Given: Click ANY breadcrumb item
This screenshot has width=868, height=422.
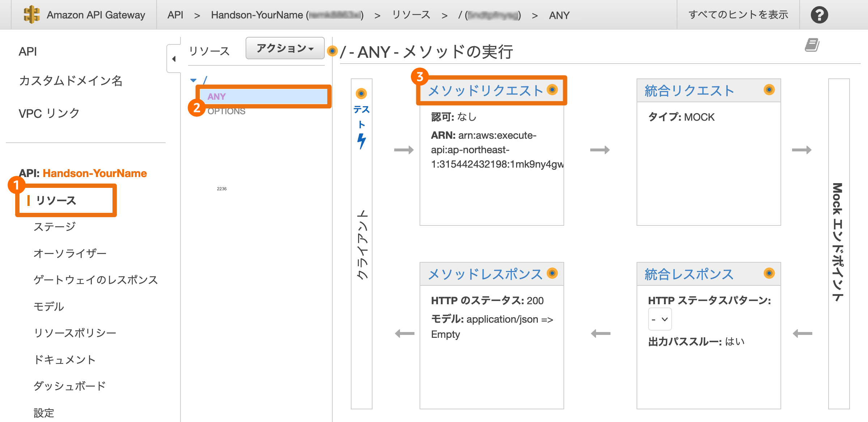Looking at the screenshot, I should pyautogui.click(x=559, y=15).
